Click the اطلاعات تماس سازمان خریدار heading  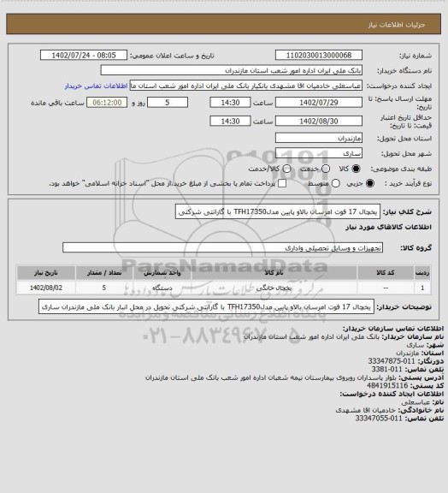(x=393, y=329)
